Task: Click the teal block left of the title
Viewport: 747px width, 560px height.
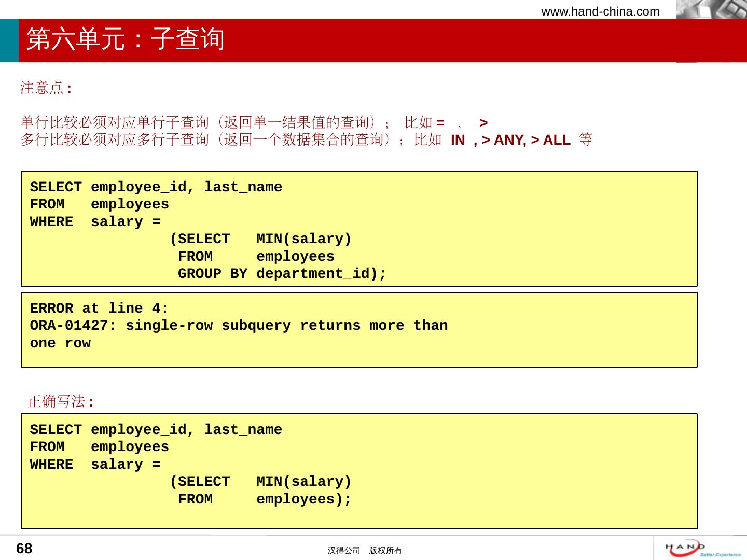Action: pyautogui.click(x=9, y=40)
